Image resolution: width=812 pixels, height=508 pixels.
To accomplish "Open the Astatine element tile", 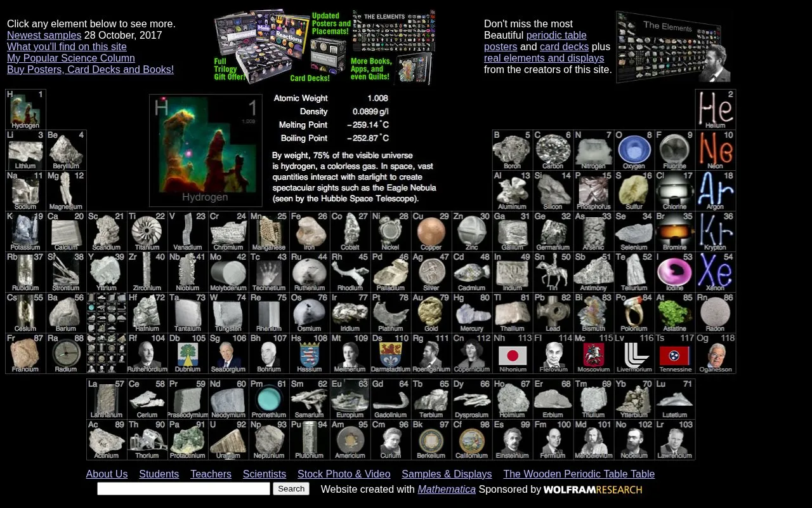I will coord(675,313).
